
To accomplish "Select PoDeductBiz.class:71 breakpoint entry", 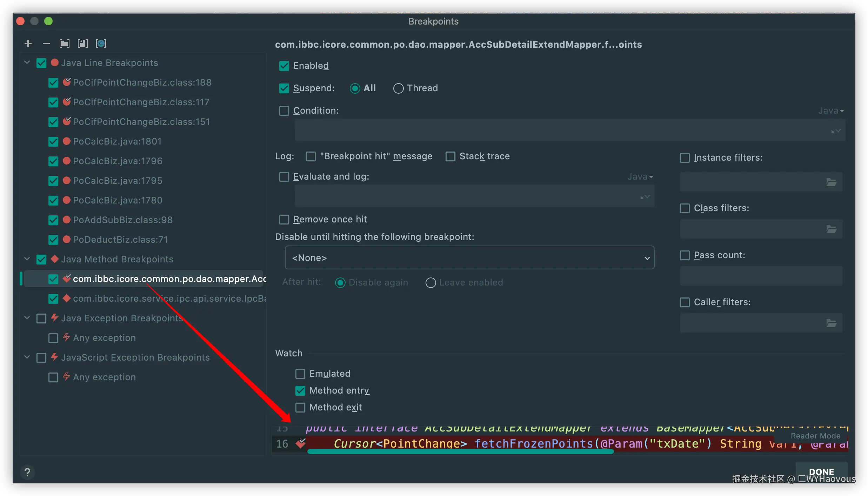I will pos(120,240).
